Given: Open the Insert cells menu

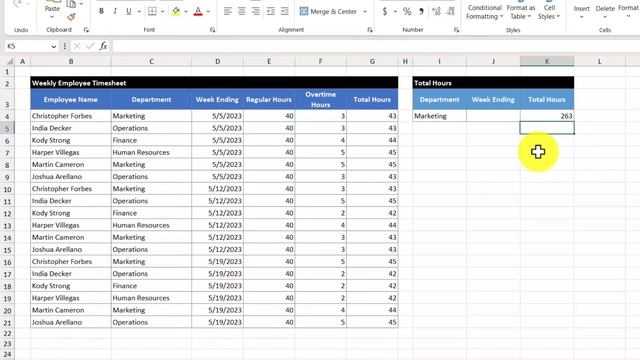Looking at the screenshot, I should [x=582, y=11].
